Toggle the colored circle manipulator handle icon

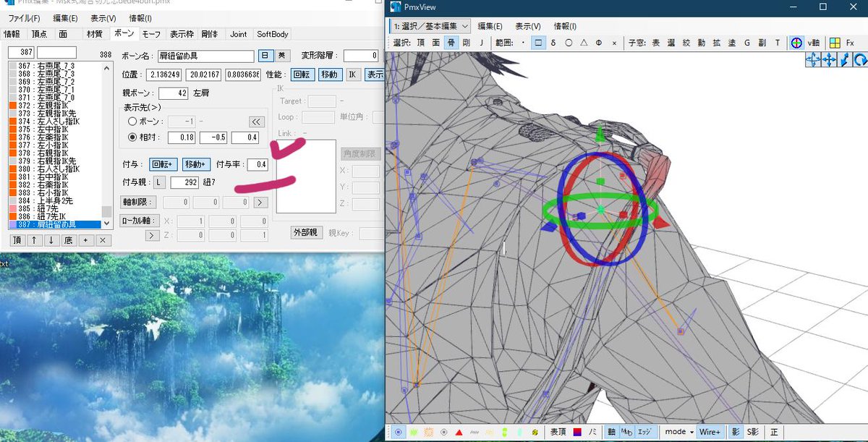[x=796, y=43]
